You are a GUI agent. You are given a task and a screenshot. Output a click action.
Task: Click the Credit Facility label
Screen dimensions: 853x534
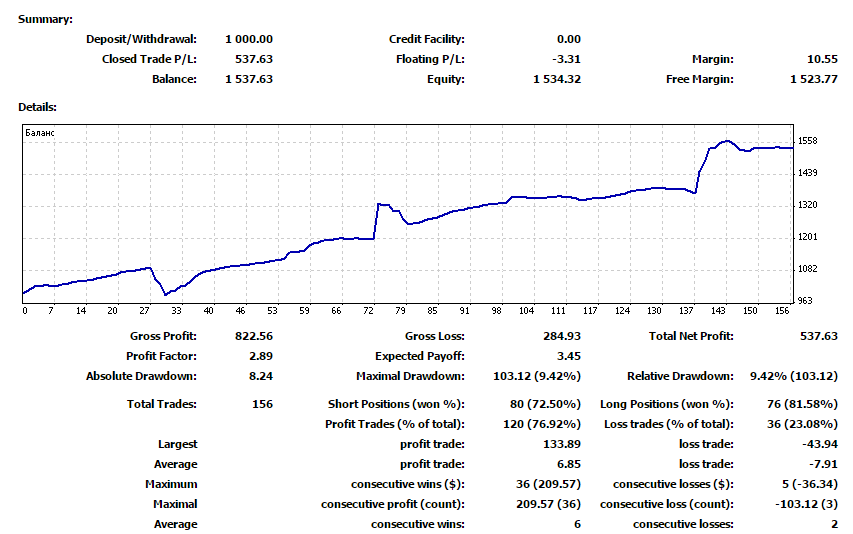tap(426, 39)
